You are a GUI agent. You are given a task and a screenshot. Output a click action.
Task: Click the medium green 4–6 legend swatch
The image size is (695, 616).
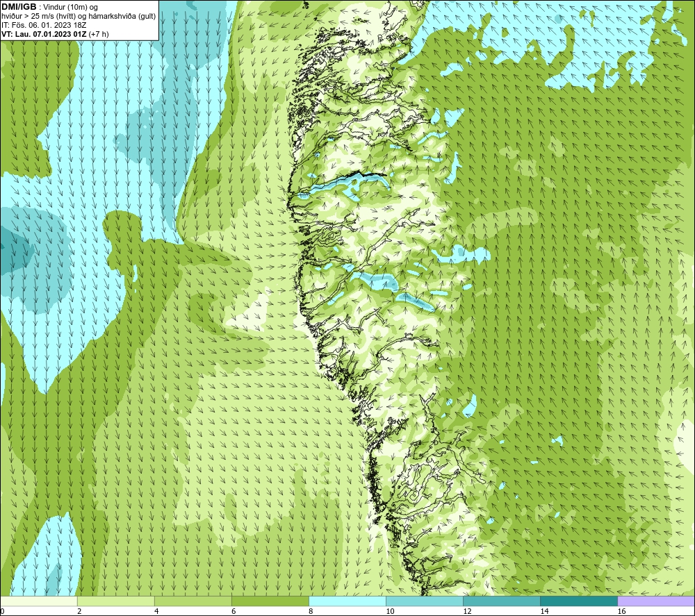[x=193, y=601]
